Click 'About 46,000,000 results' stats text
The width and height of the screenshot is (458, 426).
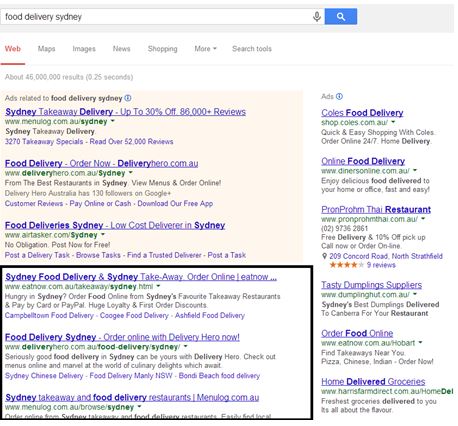click(69, 77)
